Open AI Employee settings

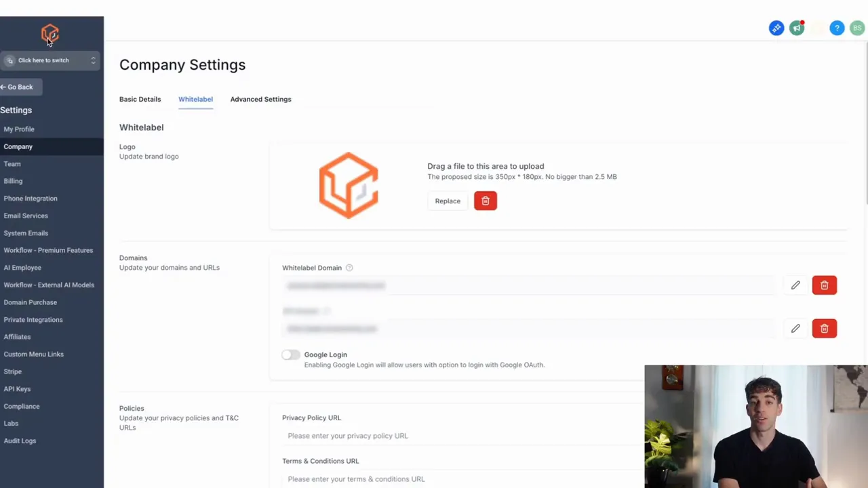(22, 268)
